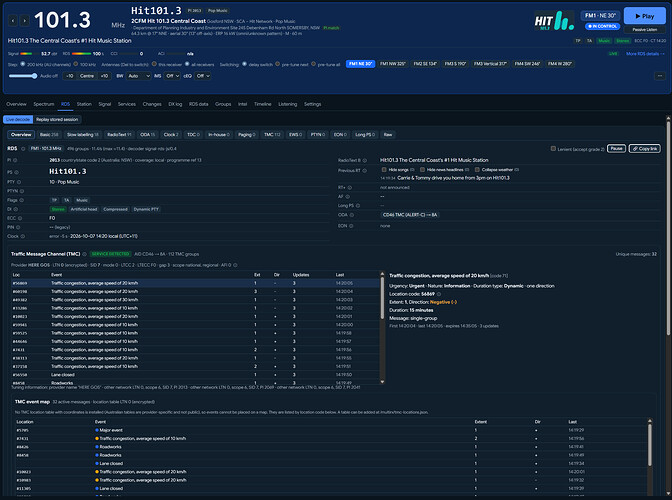
Task: Click the info icon beside PIN label
Action: pos(18,227)
